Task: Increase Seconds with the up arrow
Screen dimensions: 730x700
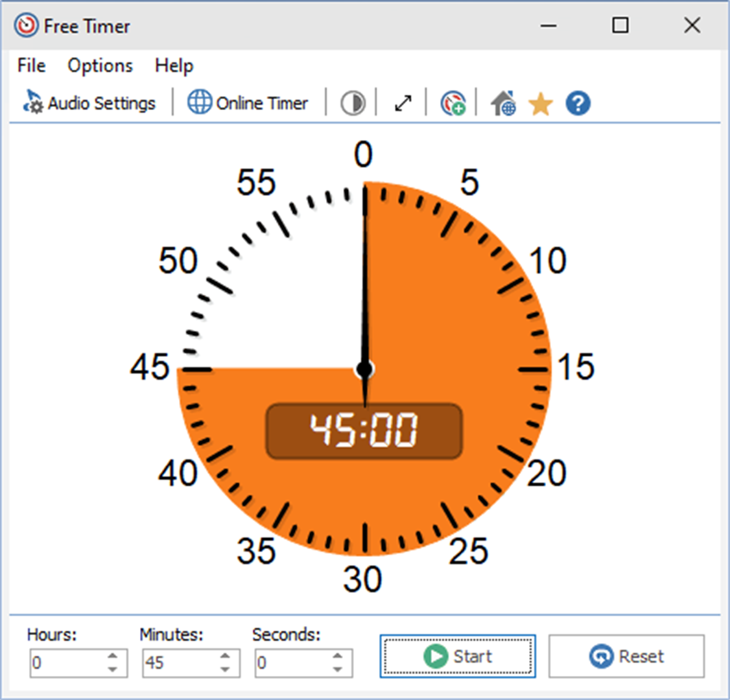Action: 338,656
